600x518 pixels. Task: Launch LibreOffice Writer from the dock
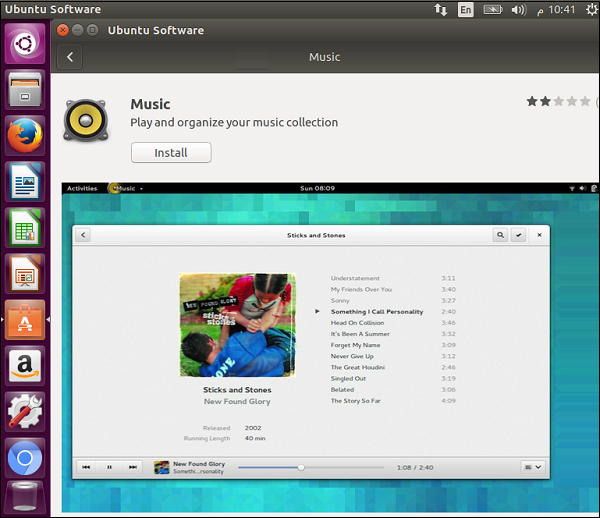coord(25,181)
